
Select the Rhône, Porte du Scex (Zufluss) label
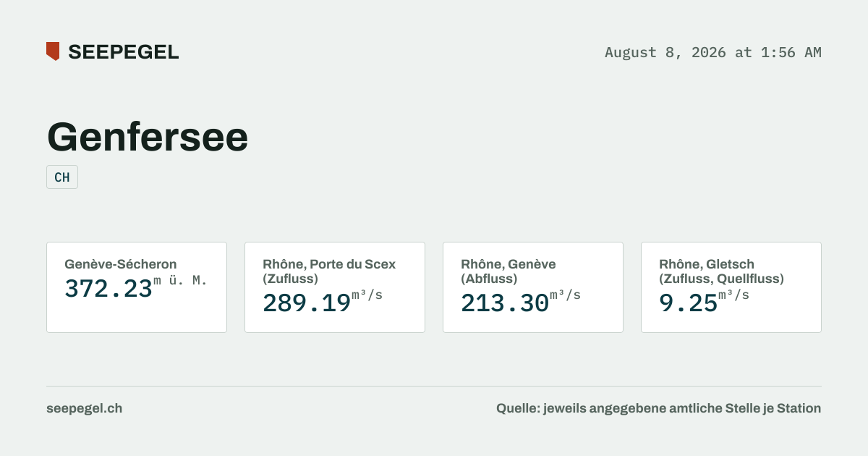tap(329, 271)
